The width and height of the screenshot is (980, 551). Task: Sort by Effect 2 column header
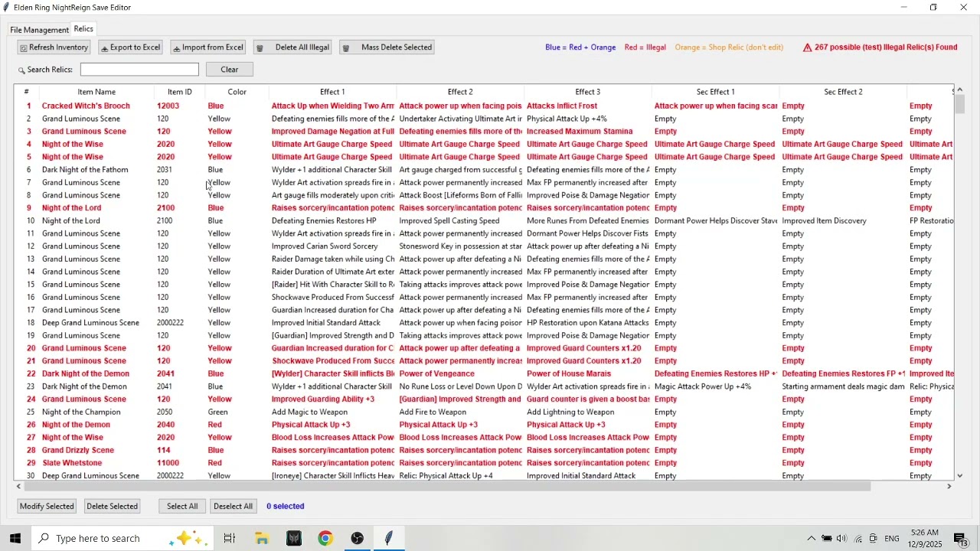[x=460, y=92]
